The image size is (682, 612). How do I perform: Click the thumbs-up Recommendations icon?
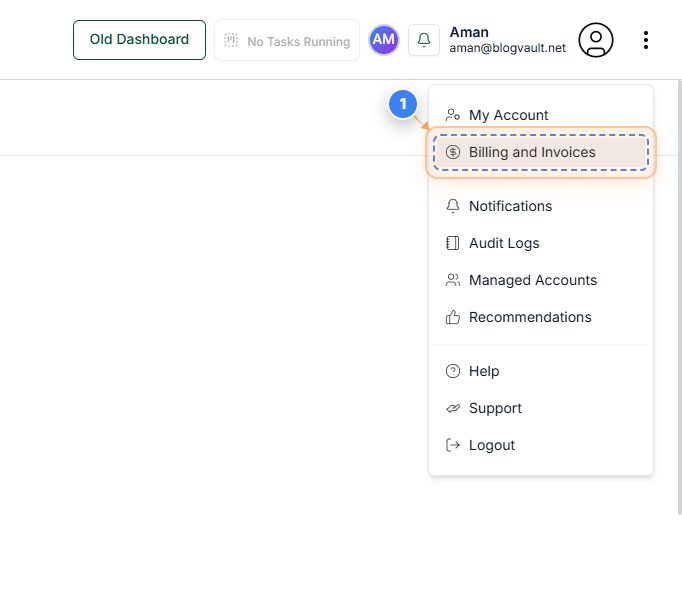[x=453, y=317]
